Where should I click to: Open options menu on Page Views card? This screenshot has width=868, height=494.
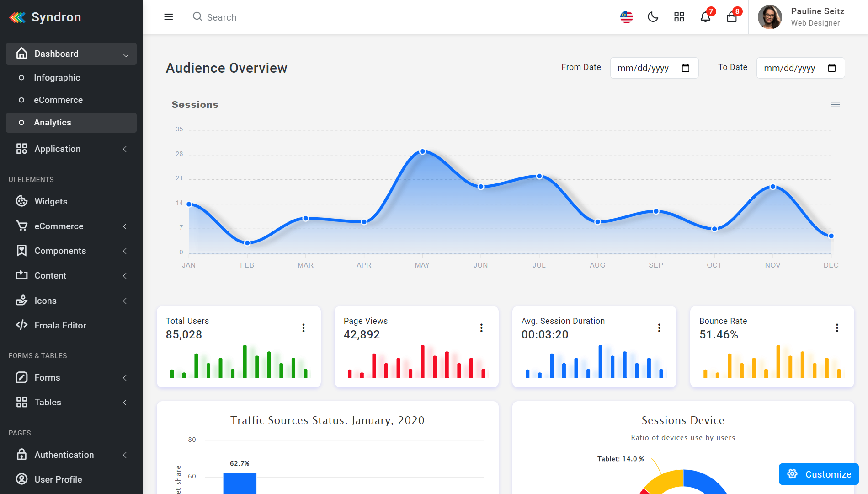coord(481,328)
